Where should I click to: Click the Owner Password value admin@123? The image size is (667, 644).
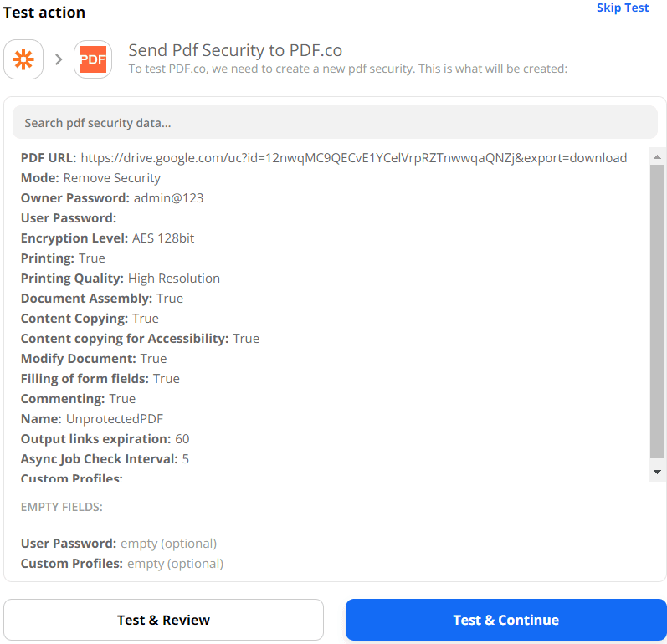click(x=168, y=198)
